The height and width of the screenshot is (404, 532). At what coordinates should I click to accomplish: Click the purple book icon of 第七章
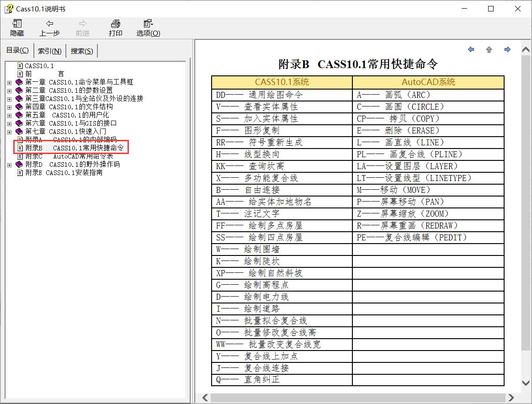click(x=19, y=131)
